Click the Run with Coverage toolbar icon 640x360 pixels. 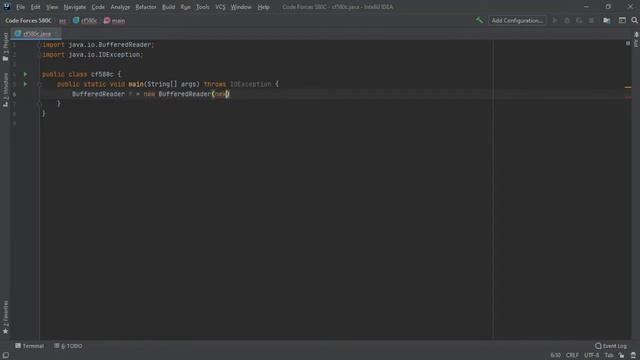coord(579,20)
